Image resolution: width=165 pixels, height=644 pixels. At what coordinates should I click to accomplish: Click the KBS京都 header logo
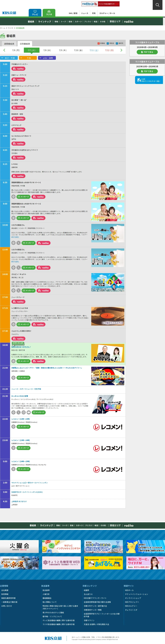pos(9,13)
